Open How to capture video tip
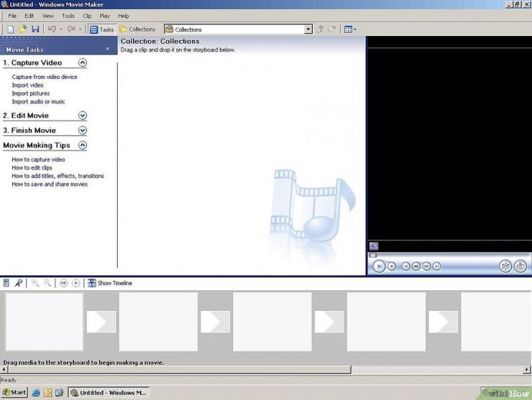Viewport: 532px width, 400px height. coord(38,159)
